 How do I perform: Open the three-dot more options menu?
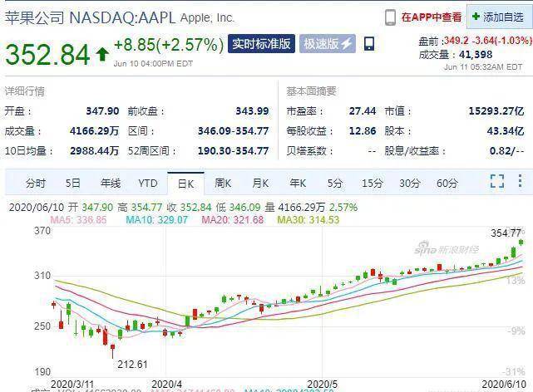pos(520,181)
